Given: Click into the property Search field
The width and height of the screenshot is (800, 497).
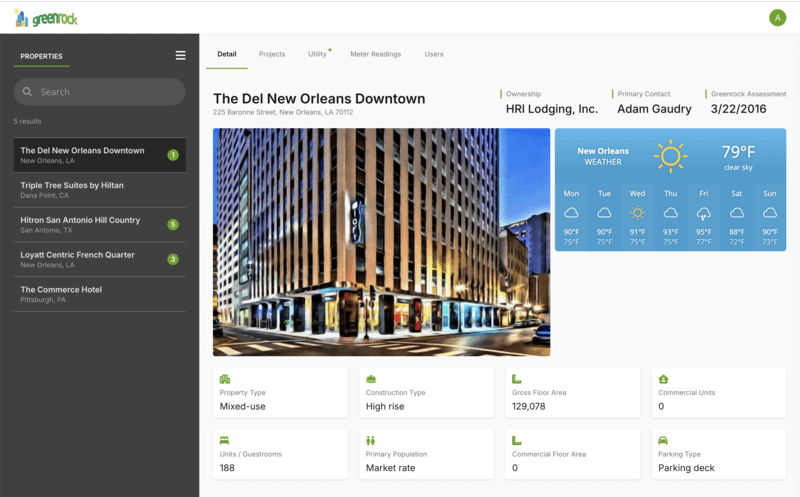Looking at the screenshot, I should click(99, 92).
